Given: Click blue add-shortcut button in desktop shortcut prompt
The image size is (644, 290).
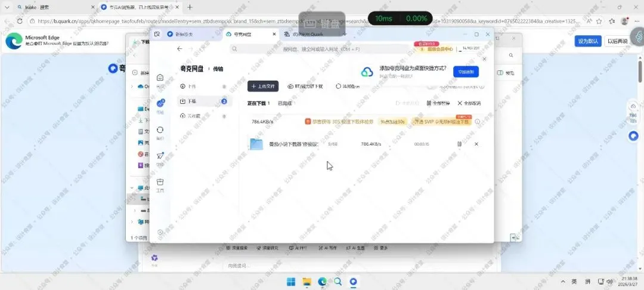Looking at the screenshot, I should [466, 72].
